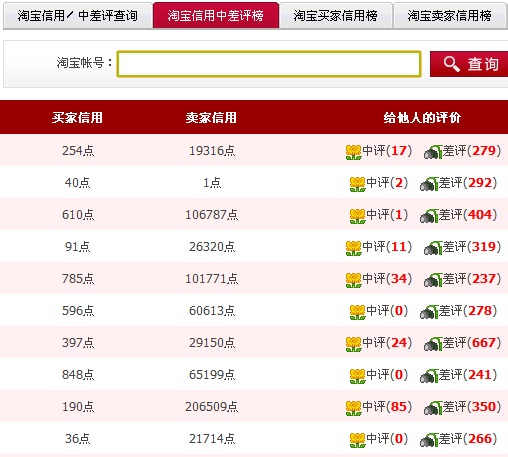Click the negative-review icon beside 差评(292)

(x=429, y=184)
